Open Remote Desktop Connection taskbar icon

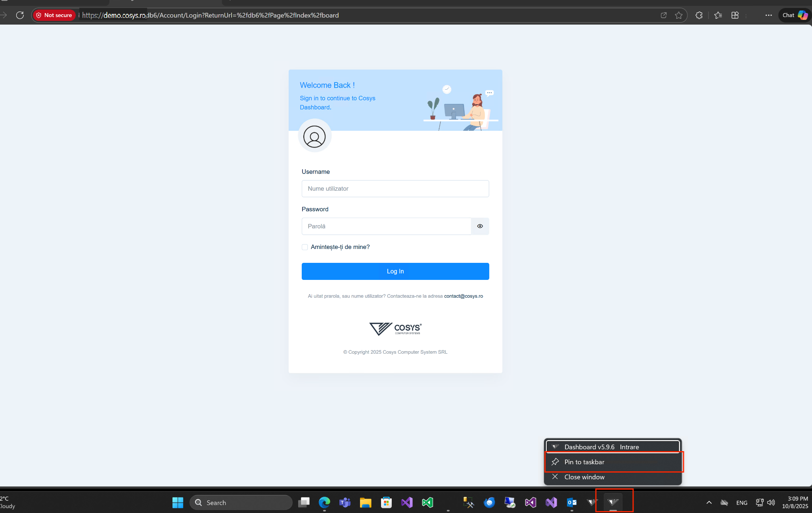(510, 503)
